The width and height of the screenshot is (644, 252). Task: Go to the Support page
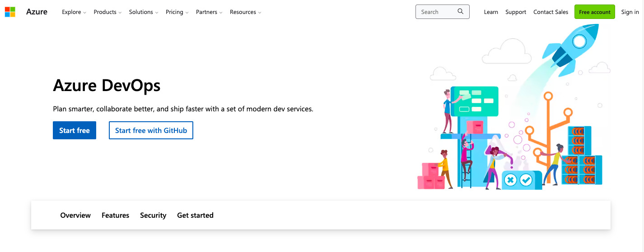click(516, 12)
